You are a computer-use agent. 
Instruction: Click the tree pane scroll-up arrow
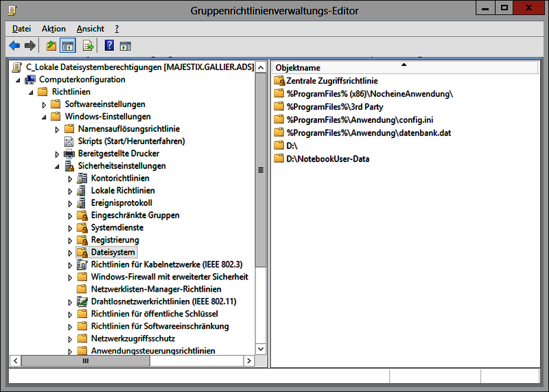tap(261, 67)
